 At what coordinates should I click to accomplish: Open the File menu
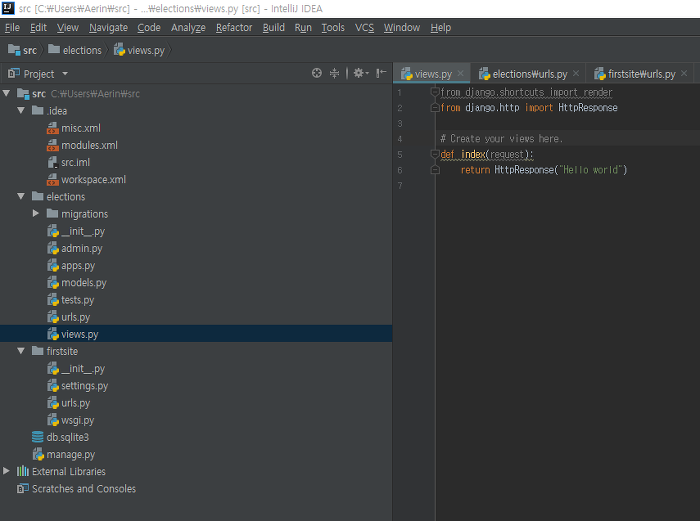[x=12, y=28]
